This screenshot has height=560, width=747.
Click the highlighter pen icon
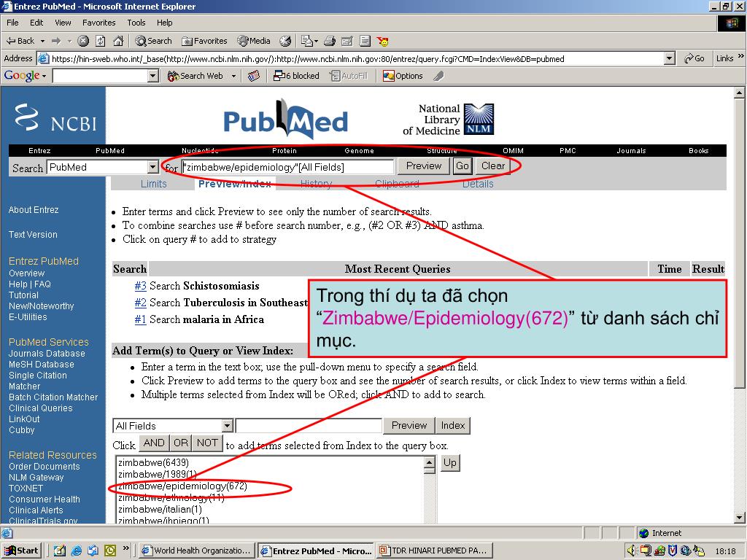pyautogui.click(x=438, y=76)
